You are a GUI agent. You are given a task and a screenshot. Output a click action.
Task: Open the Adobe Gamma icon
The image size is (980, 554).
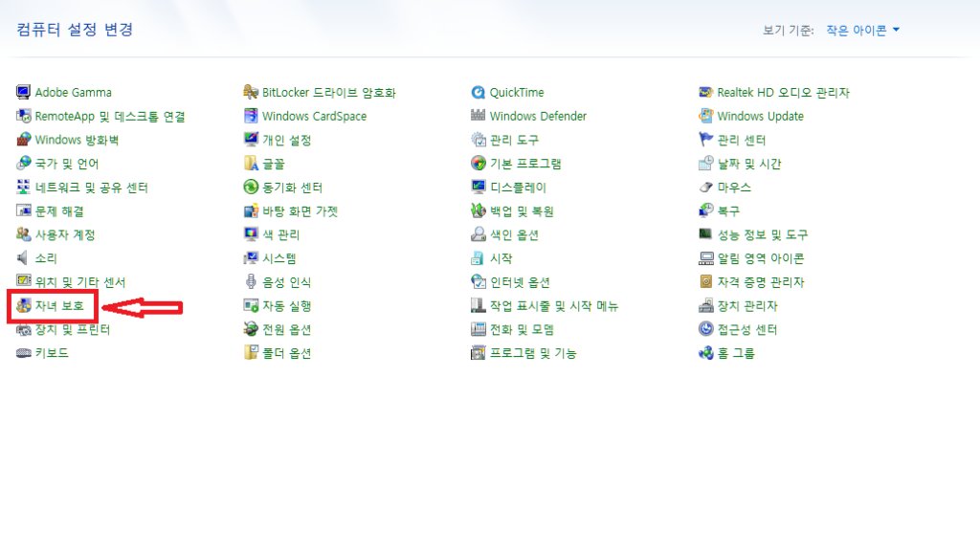23,93
